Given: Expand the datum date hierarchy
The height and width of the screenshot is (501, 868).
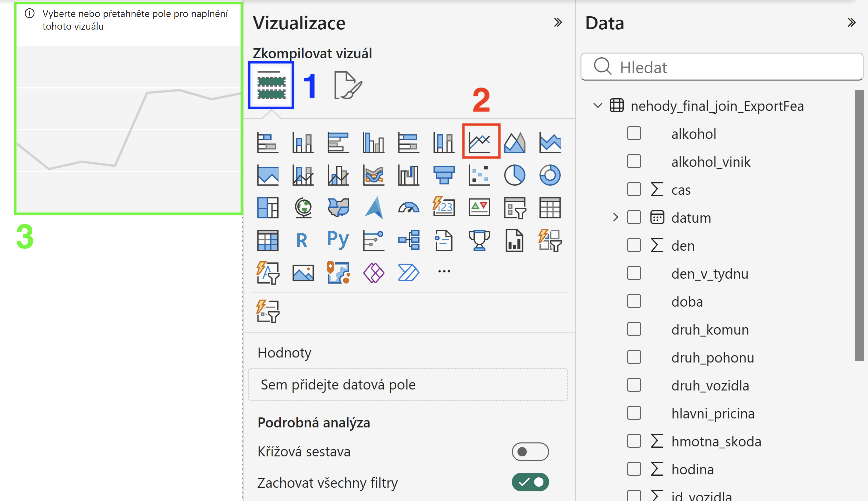Looking at the screenshot, I should (616, 217).
